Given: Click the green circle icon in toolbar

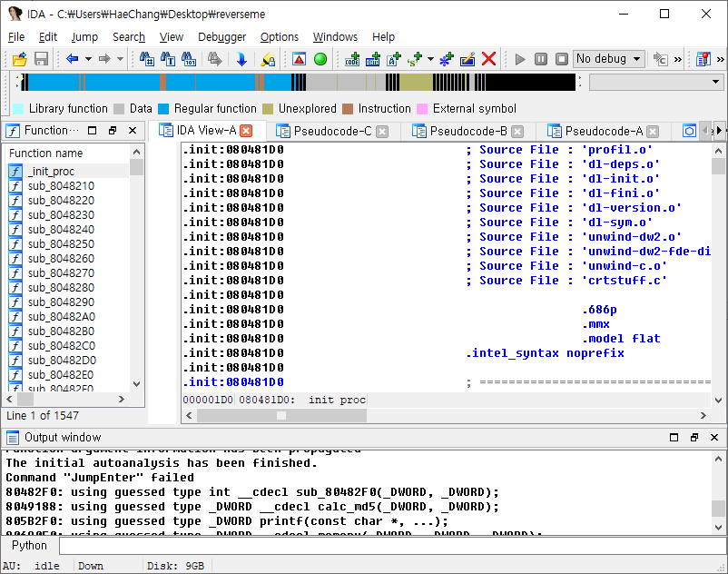Looking at the screenshot, I should (320, 59).
